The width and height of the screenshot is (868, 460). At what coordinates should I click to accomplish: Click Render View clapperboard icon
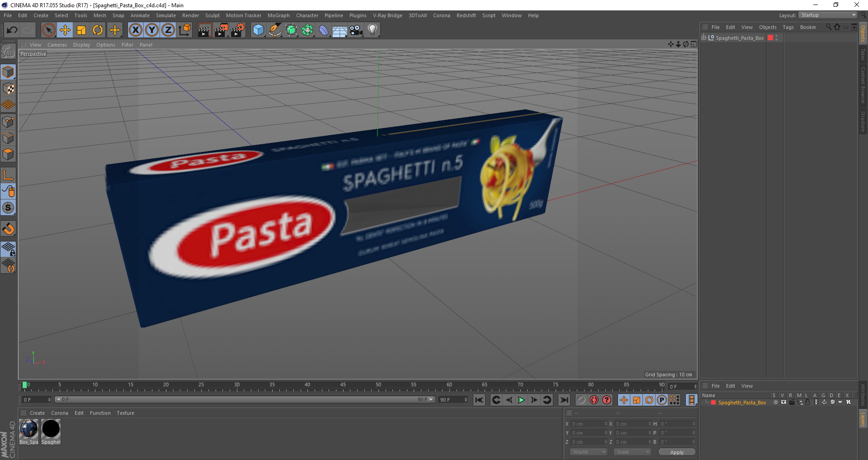(x=204, y=30)
